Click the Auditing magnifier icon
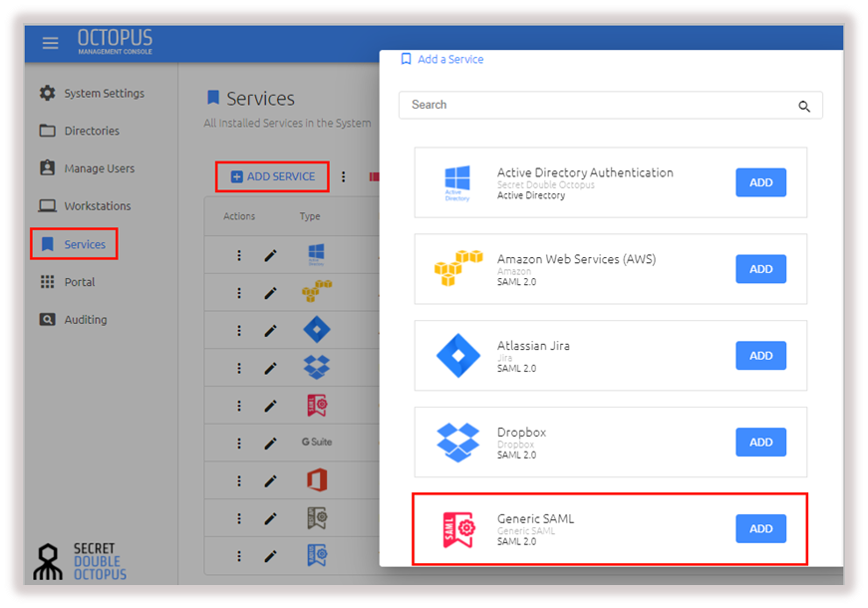 (48, 320)
